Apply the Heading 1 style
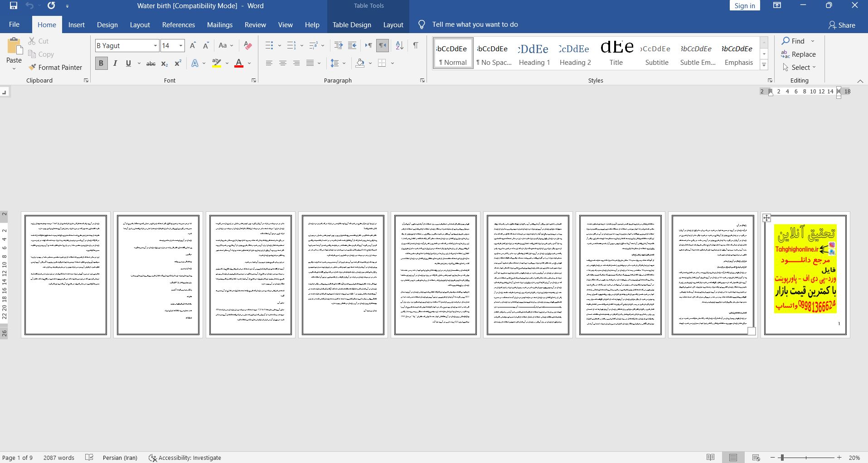 coord(534,54)
